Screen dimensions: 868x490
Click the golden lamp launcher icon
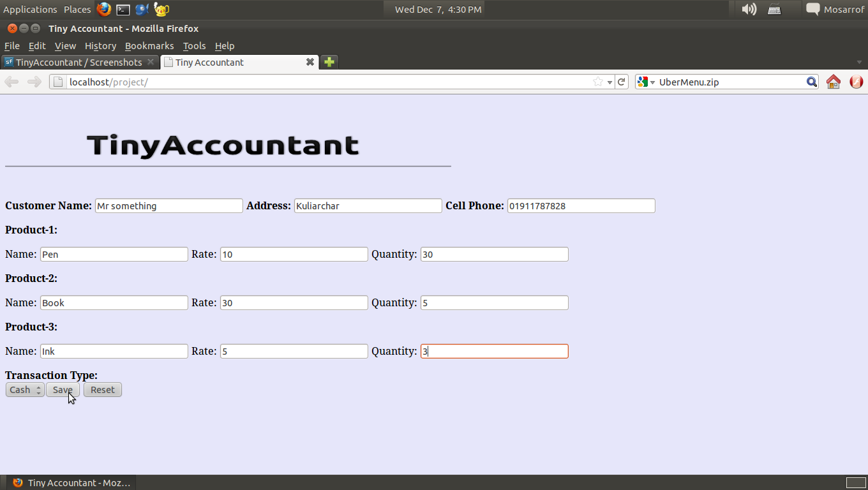161,9
